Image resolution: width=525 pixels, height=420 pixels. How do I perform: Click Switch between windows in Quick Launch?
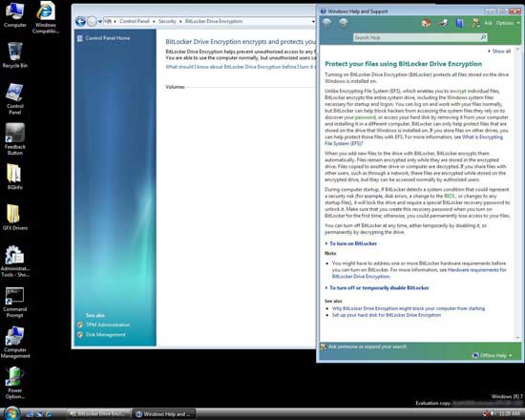coord(39,414)
